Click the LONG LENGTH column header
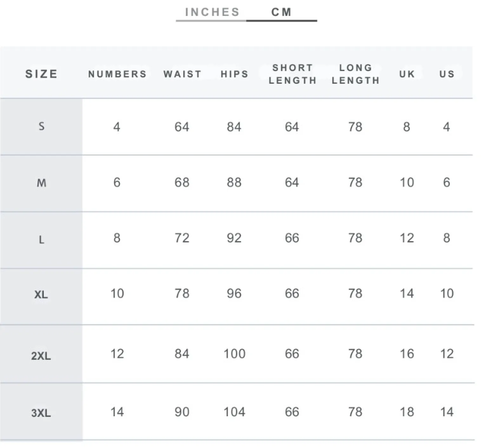The height and width of the screenshot is (448, 491). pos(356,74)
